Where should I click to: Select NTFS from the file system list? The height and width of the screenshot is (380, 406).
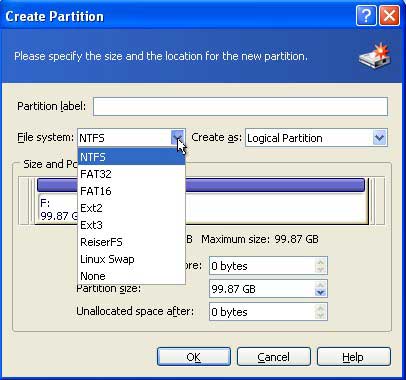(x=131, y=157)
